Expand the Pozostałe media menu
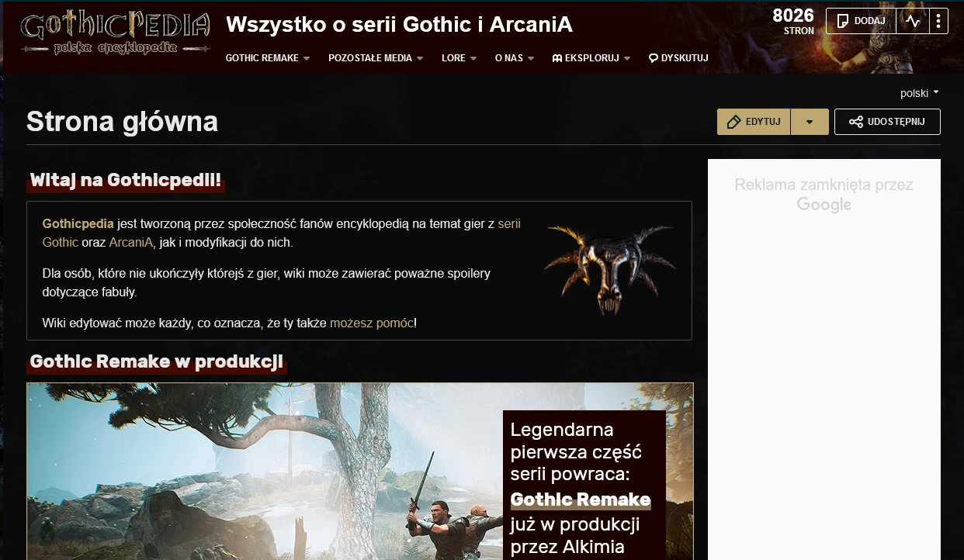 pyautogui.click(x=376, y=58)
